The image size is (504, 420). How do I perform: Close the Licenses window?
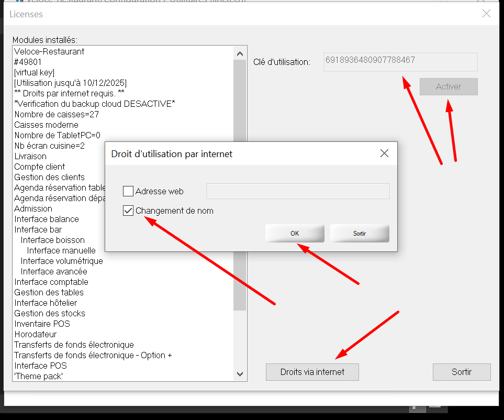486,14
